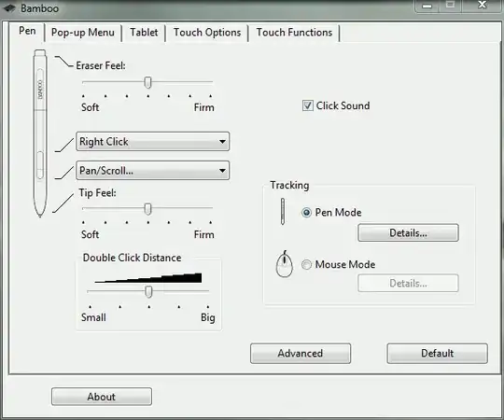Click the Eraser Feel label
The image size is (504, 420).
pos(101,65)
